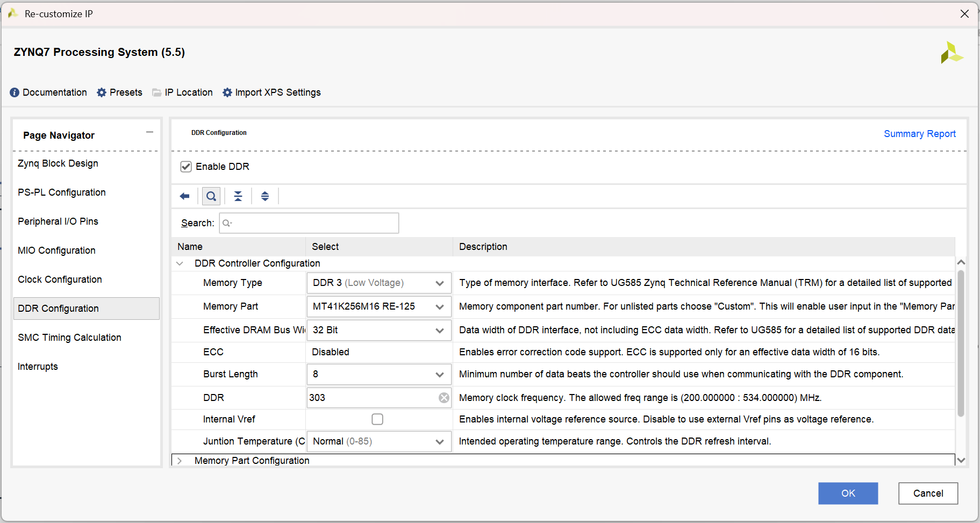
Task: Click the 'ZYNQ7 Processing System (5.5)' title
Action: point(99,52)
